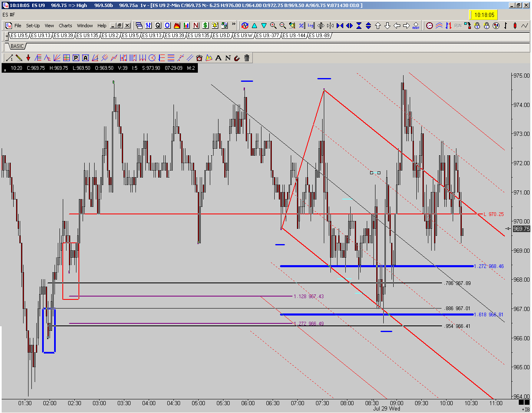Select the text label A tool

coord(218,58)
